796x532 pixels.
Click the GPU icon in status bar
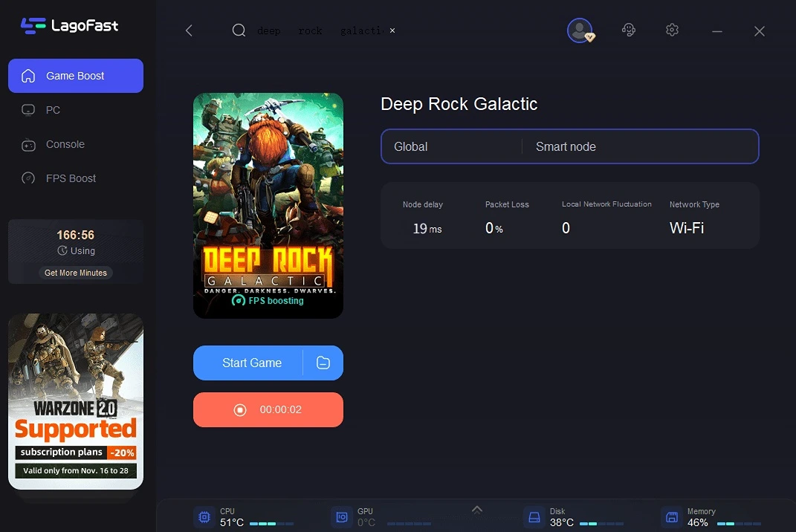point(342,517)
